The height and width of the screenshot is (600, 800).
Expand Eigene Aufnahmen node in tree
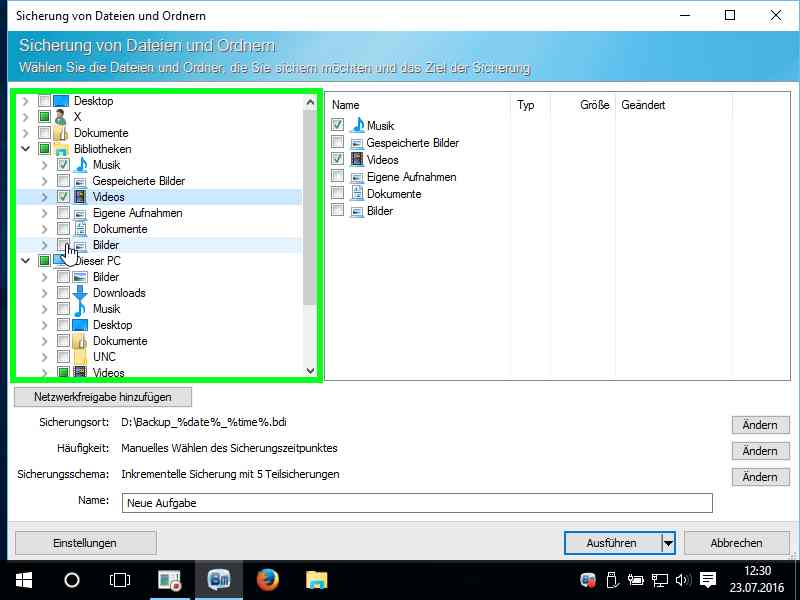(x=44, y=213)
